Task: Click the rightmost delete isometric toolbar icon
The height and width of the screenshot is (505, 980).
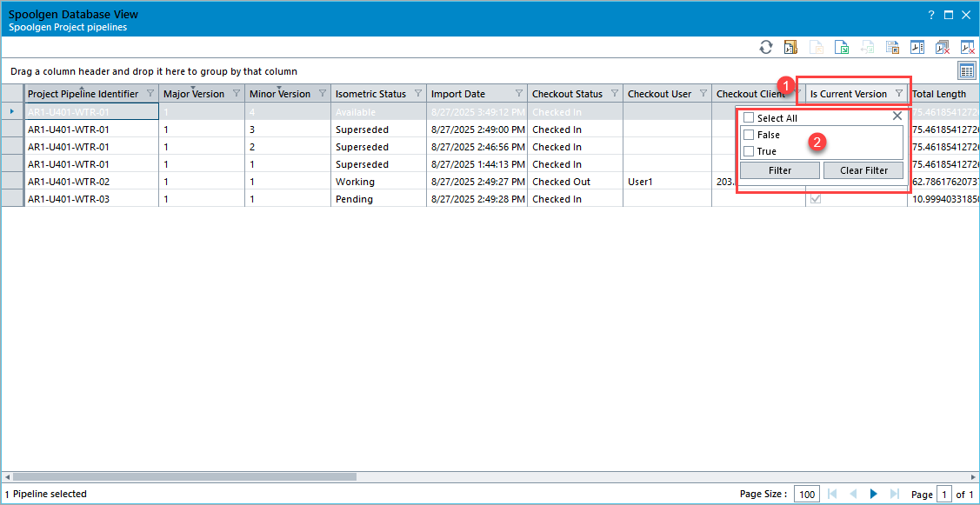Action: [967, 48]
